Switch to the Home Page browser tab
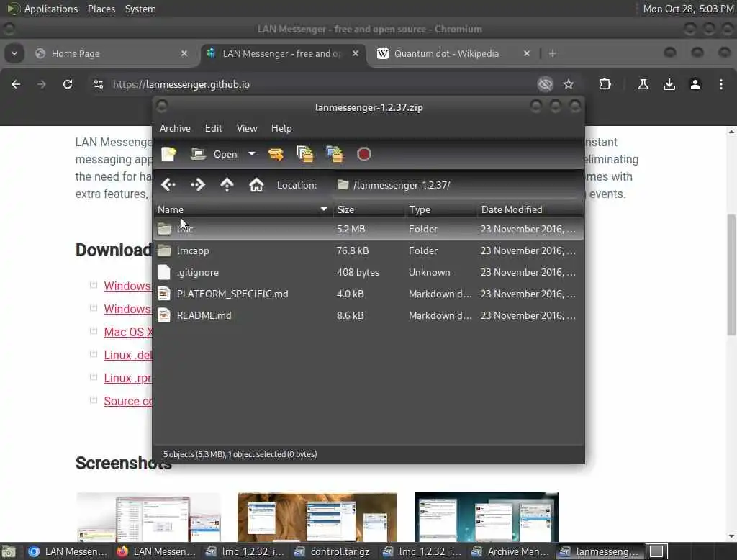The image size is (737, 560). (112, 53)
